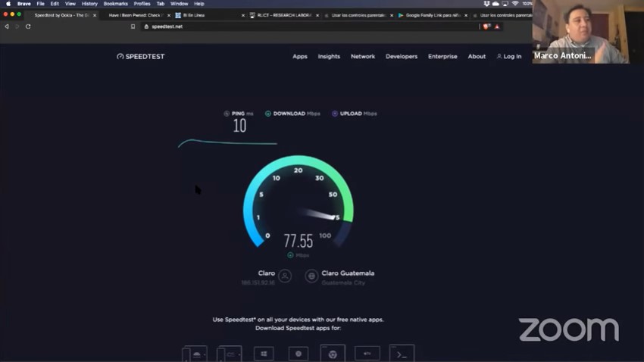
Task: Open the Apple menu
Action: (x=8, y=4)
